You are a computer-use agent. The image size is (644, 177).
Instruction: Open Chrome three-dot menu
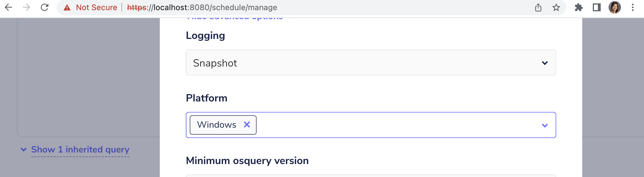click(x=632, y=8)
